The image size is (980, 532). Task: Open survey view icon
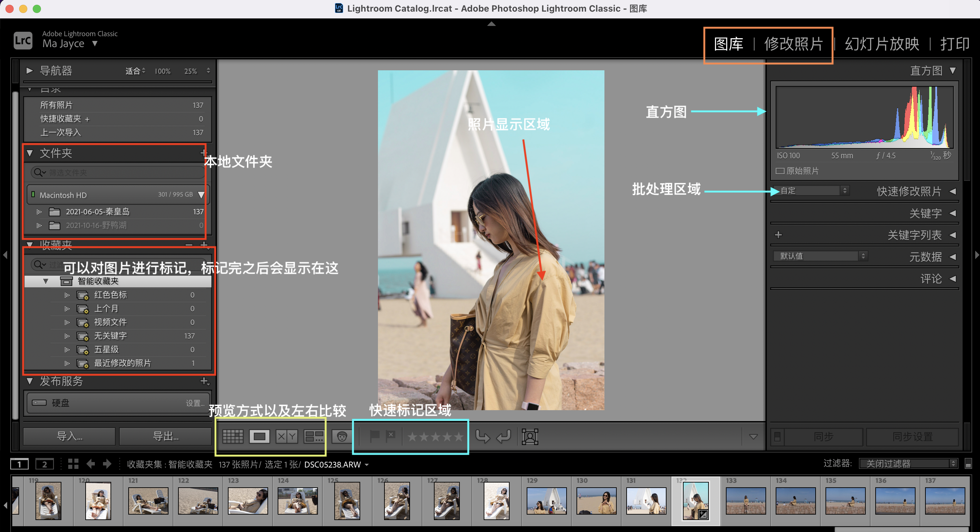tap(314, 436)
